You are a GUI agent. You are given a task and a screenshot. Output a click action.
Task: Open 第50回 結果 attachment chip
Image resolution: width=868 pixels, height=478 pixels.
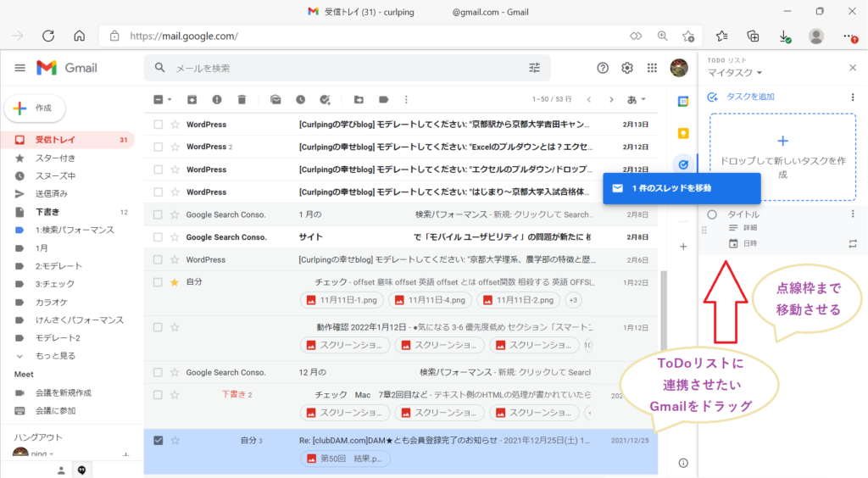tap(345, 459)
